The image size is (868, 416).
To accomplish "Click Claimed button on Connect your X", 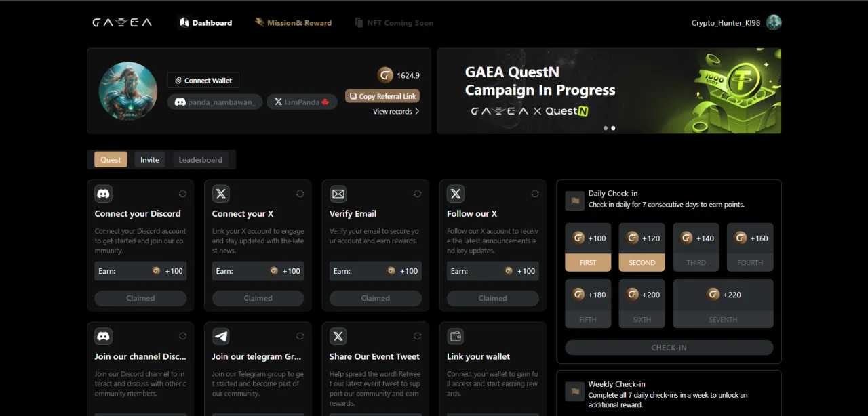I will click(x=258, y=298).
